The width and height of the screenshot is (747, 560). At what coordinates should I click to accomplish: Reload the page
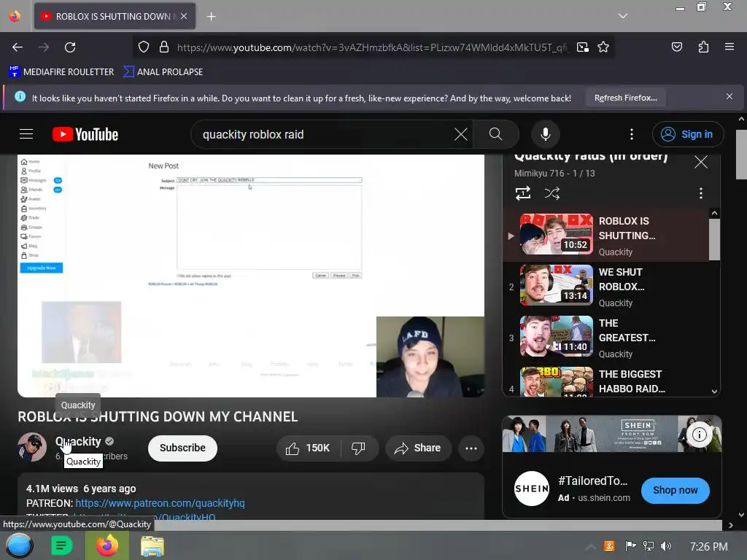tap(70, 47)
